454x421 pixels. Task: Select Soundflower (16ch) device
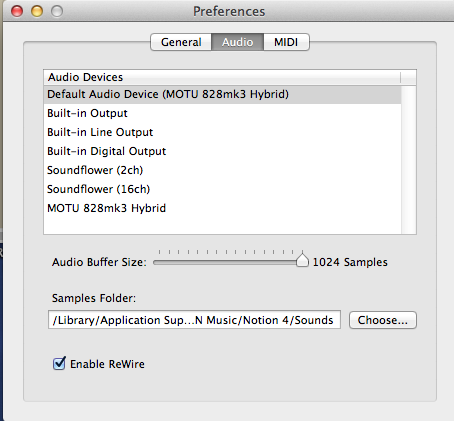(222, 189)
